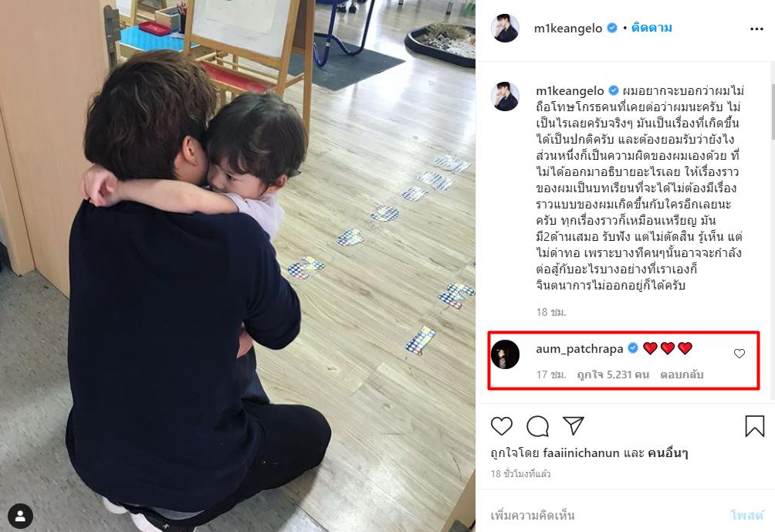Image resolution: width=775 pixels, height=532 pixels.
Task: Open the three-dot more options menu
Action: [x=756, y=29]
